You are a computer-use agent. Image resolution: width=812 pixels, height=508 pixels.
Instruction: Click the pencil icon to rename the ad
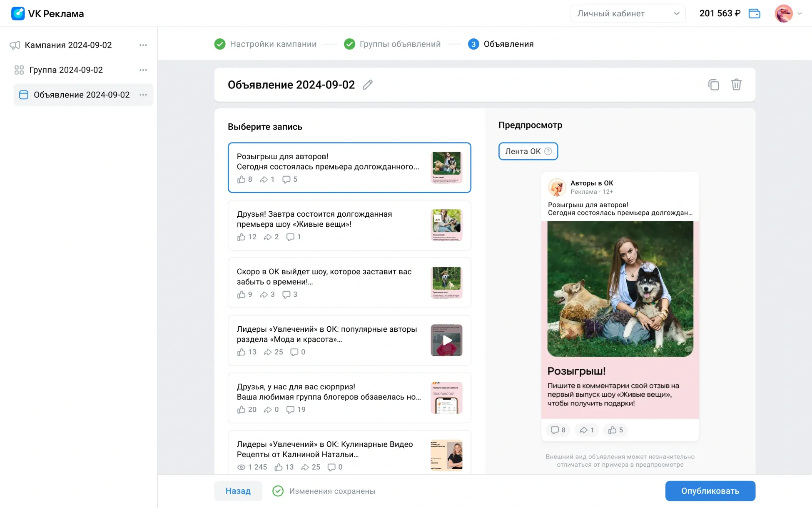click(x=367, y=85)
